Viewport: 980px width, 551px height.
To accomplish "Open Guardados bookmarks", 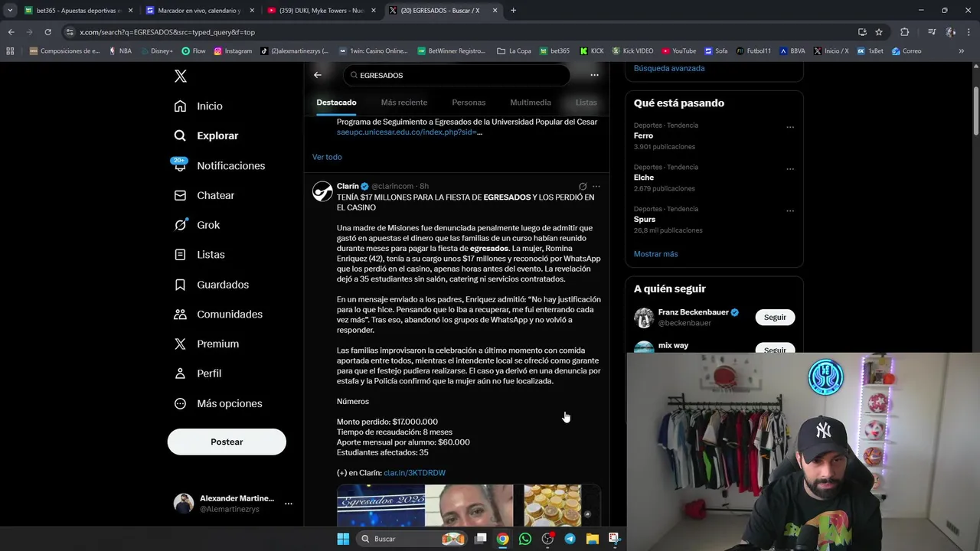I will click(x=211, y=285).
